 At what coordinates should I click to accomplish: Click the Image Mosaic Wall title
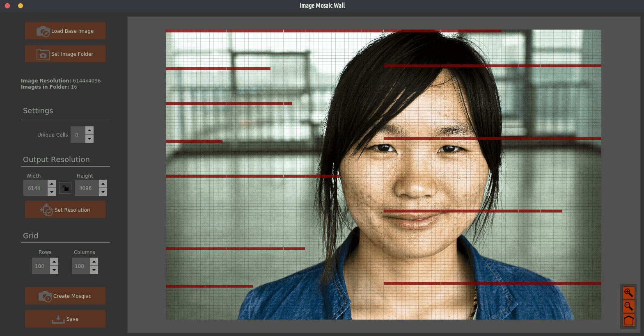click(322, 6)
